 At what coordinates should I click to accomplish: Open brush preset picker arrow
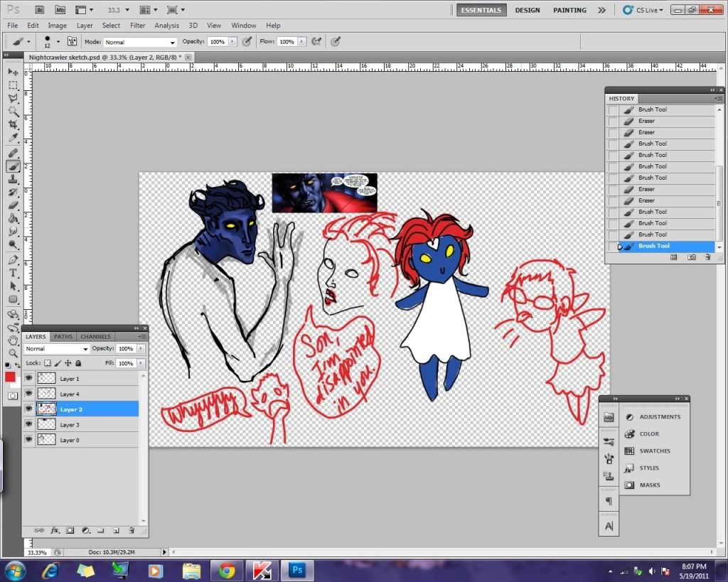click(58, 42)
